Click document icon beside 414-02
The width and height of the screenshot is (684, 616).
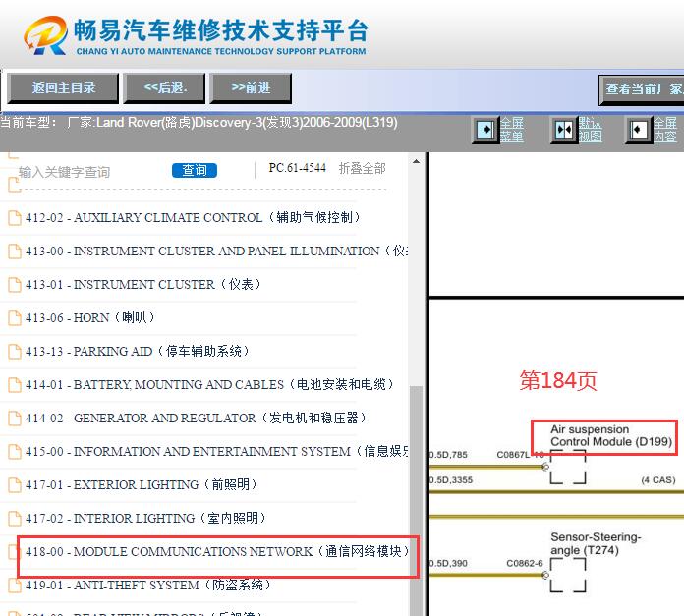pyautogui.click(x=15, y=419)
